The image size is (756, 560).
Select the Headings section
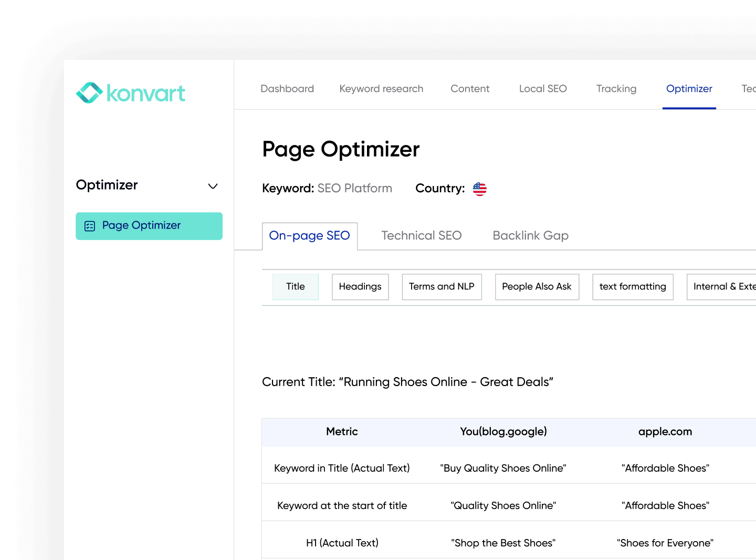tap(360, 286)
